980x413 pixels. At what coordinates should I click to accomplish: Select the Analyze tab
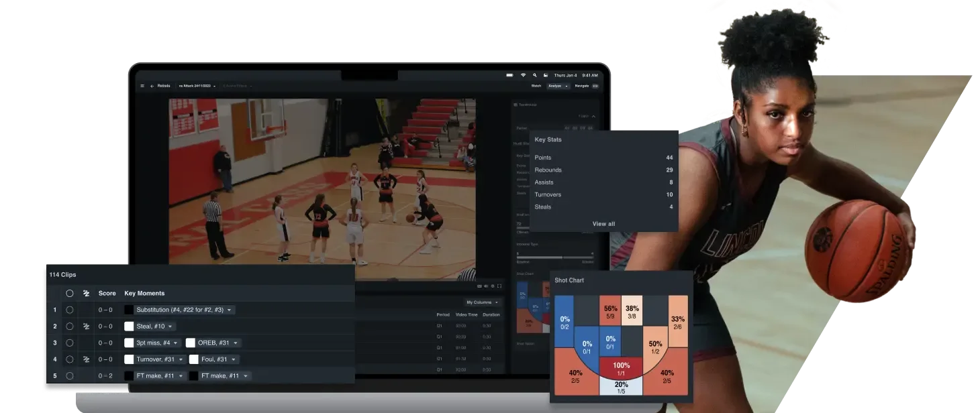click(x=556, y=86)
